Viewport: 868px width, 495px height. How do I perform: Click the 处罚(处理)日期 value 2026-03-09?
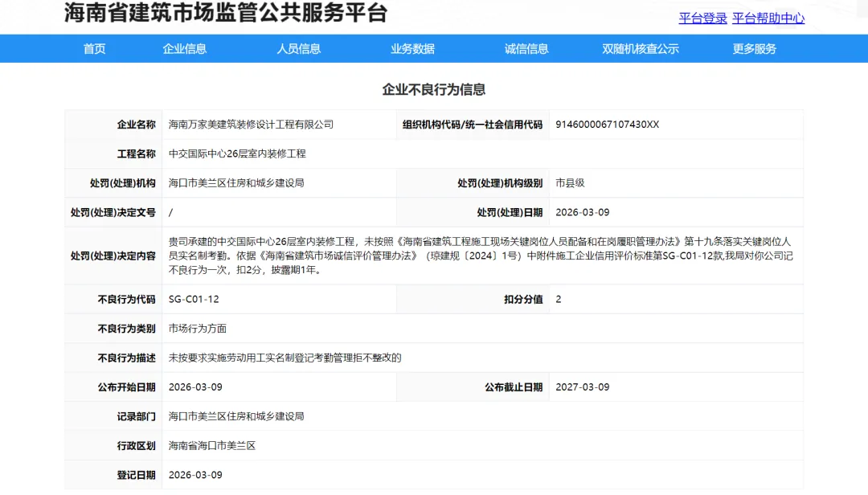[583, 213]
